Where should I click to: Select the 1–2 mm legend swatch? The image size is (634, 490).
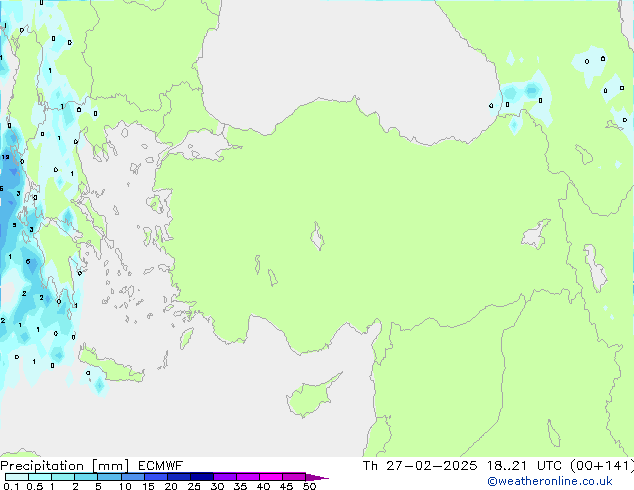63,477
